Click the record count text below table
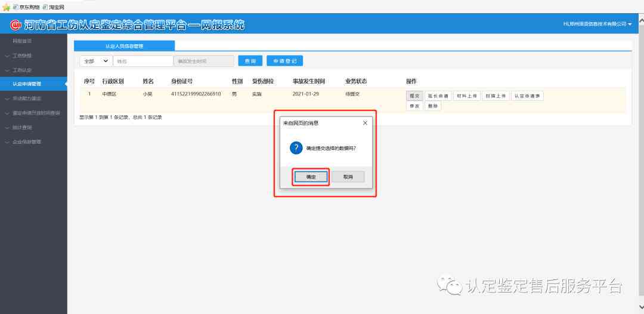Screen dimensions: 644x314 point(120,117)
